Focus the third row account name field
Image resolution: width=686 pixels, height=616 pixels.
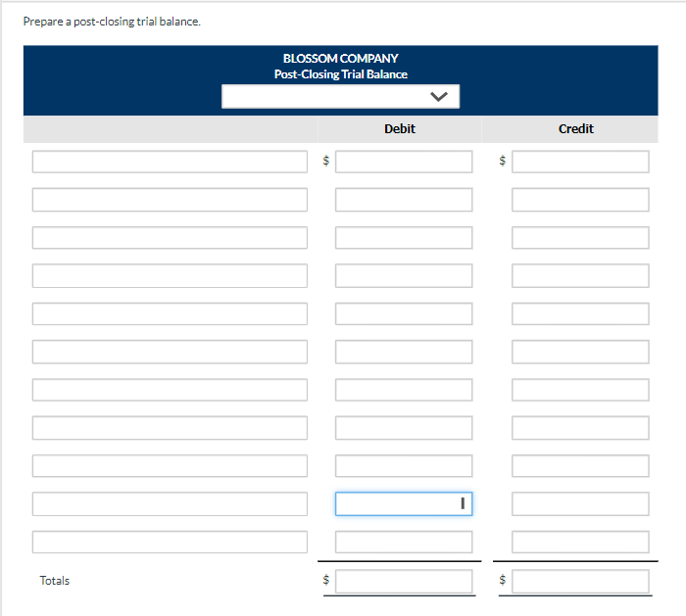[x=170, y=237]
